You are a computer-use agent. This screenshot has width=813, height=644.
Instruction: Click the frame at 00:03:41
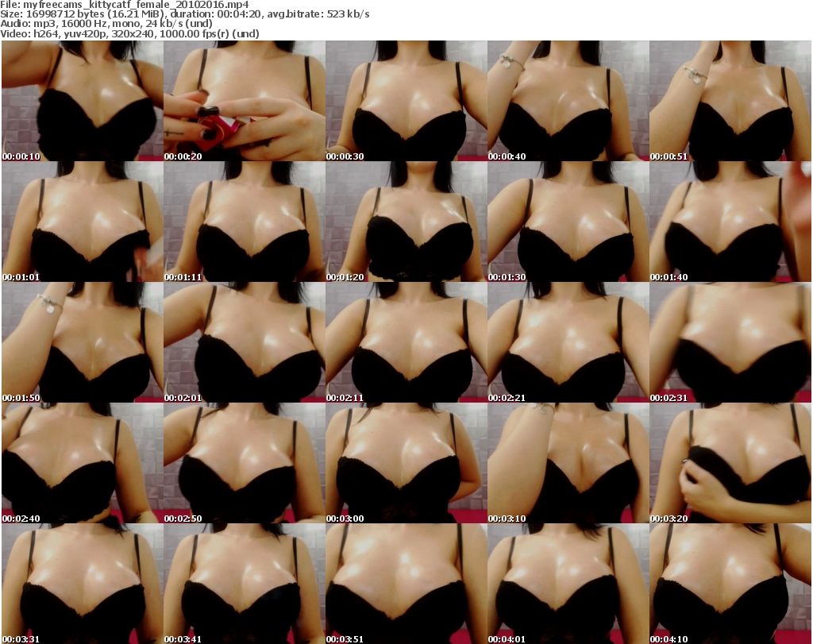click(245, 584)
